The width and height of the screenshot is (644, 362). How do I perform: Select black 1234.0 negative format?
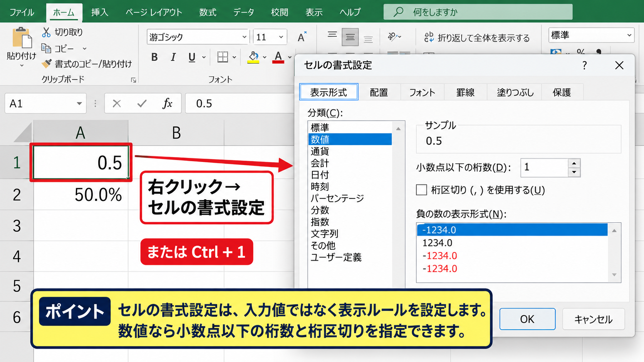pyautogui.click(x=437, y=243)
